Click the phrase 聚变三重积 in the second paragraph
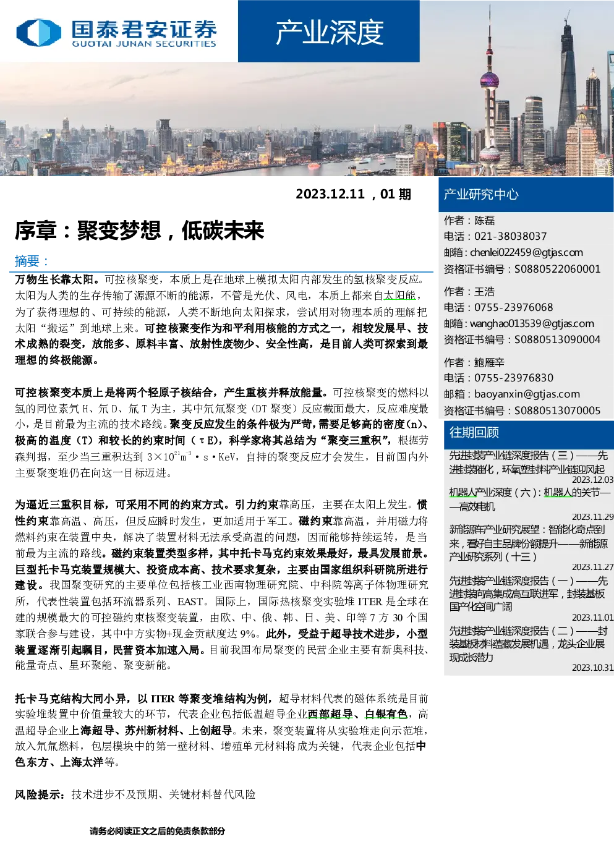Image resolution: width=614 pixels, height=868 pixels. tap(357, 440)
